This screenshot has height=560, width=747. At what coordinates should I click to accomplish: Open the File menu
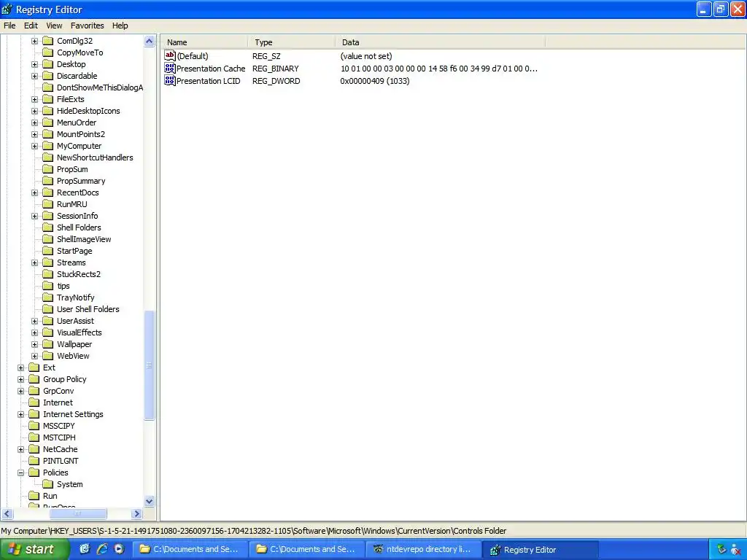9,26
